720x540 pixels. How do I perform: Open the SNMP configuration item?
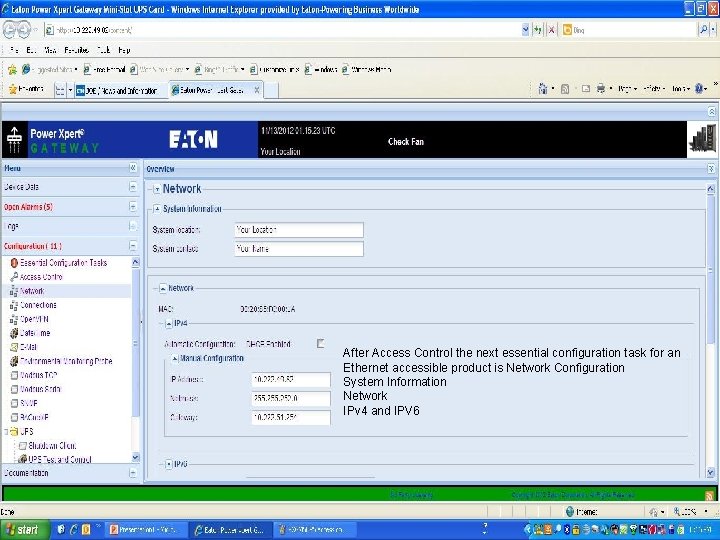28,403
